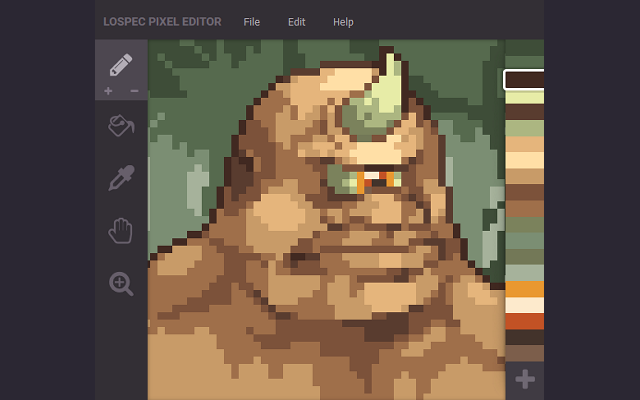Open the File menu

click(x=251, y=22)
